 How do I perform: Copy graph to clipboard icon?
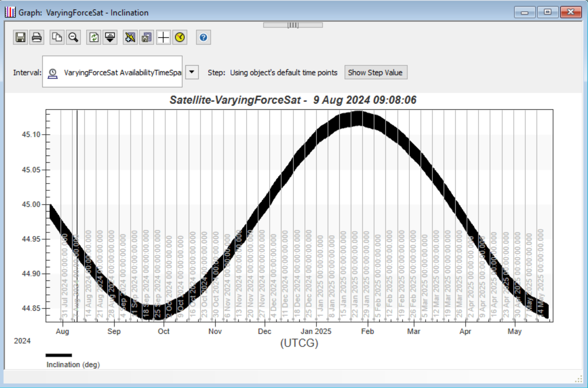[x=57, y=37]
